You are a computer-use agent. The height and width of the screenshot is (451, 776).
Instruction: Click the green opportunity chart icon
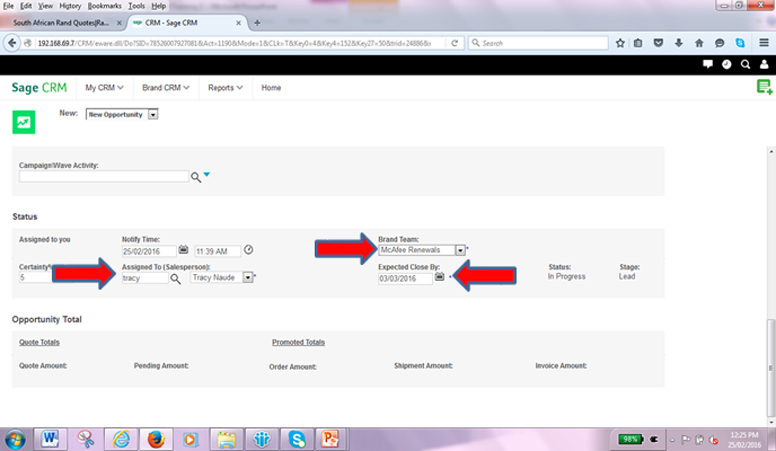[24, 122]
